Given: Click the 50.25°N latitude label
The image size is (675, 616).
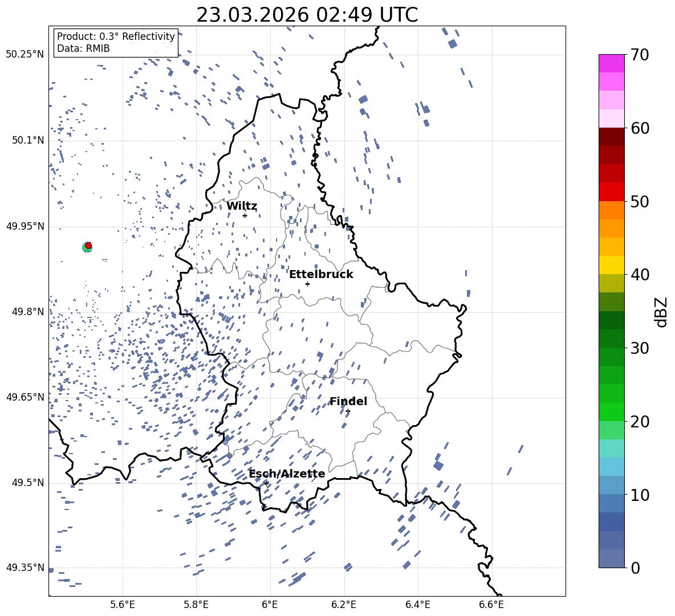Looking at the screenshot, I should 25,55.
